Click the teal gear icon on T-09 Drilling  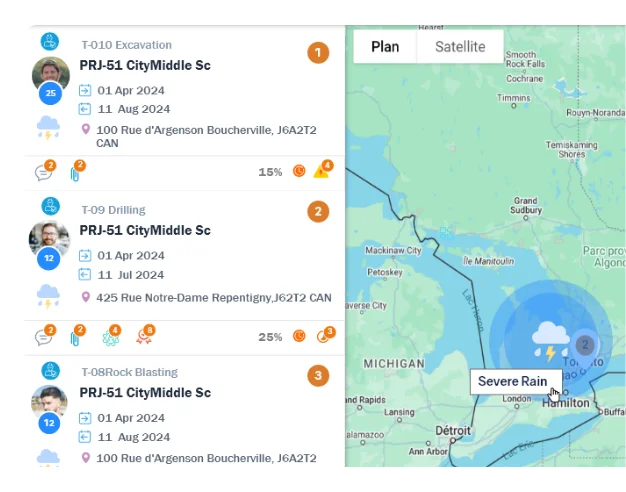tap(110, 337)
